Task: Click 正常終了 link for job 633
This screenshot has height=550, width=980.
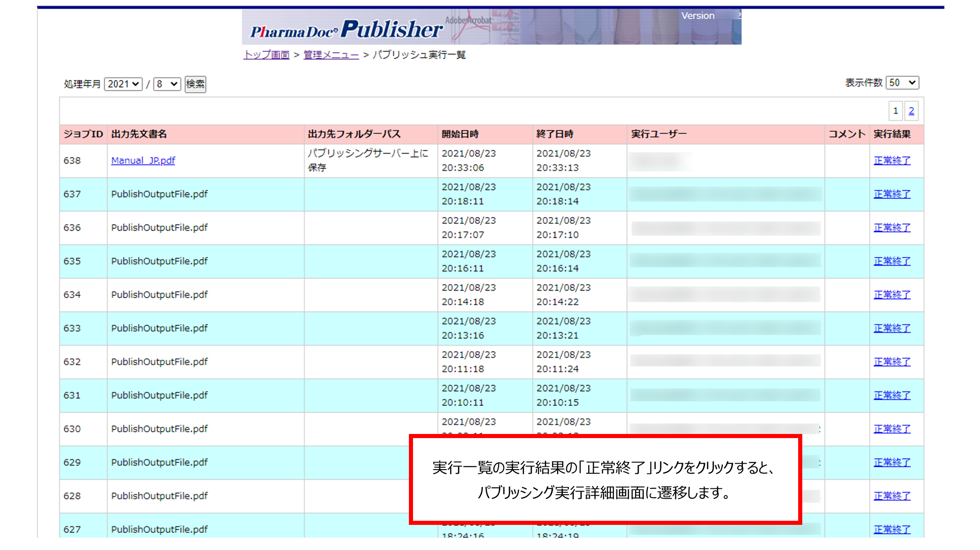Action: pyautogui.click(x=892, y=328)
